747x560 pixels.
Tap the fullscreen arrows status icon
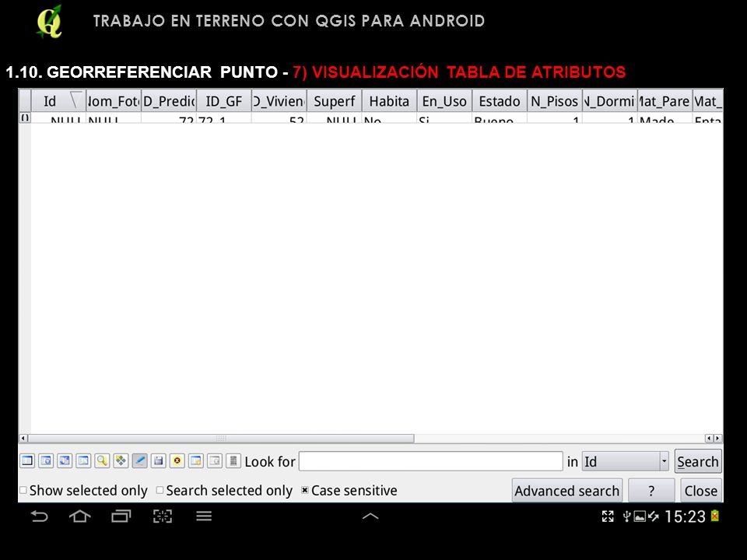coord(608,516)
